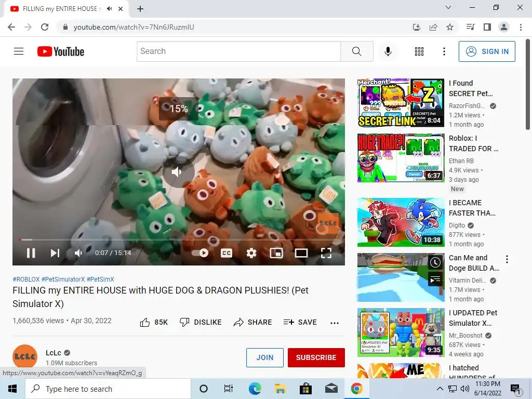Open 'I UPDATED Pet Simulator X' video title
This screenshot has height=399, width=532.
[x=473, y=318]
